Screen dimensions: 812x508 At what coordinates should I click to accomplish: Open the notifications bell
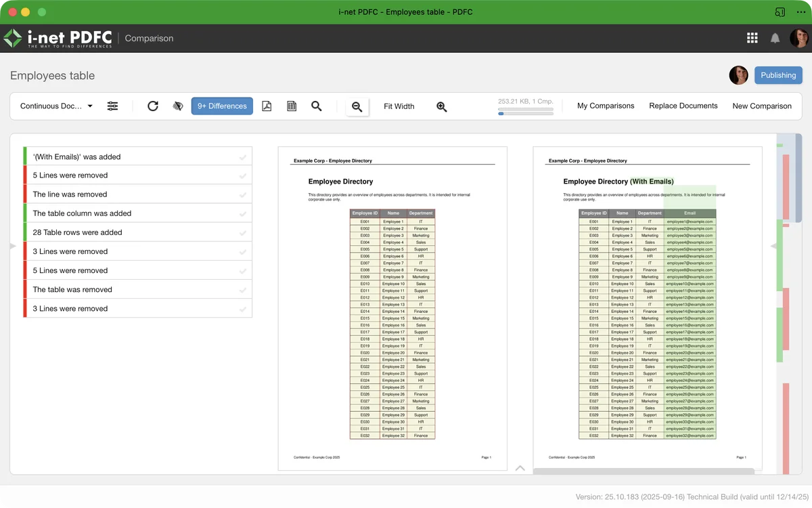pyautogui.click(x=775, y=39)
